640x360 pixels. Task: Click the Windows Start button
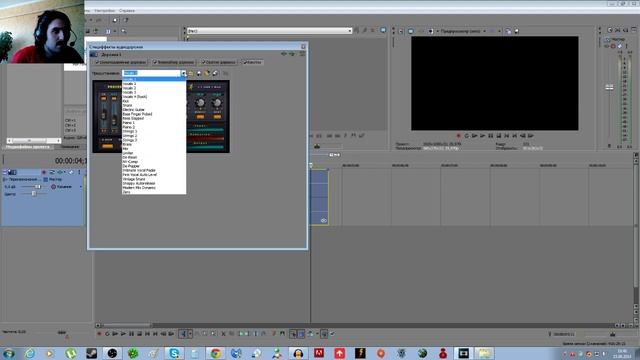pos(9,353)
